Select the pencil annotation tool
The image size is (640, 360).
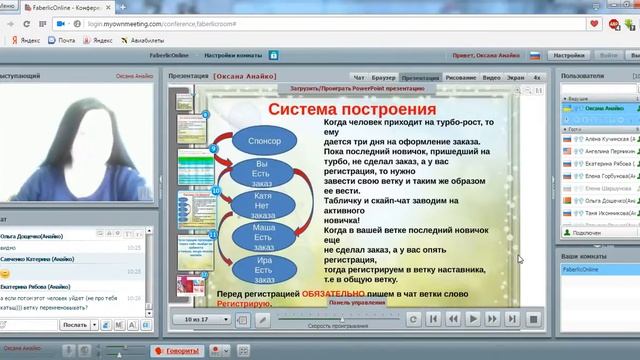[262, 320]
